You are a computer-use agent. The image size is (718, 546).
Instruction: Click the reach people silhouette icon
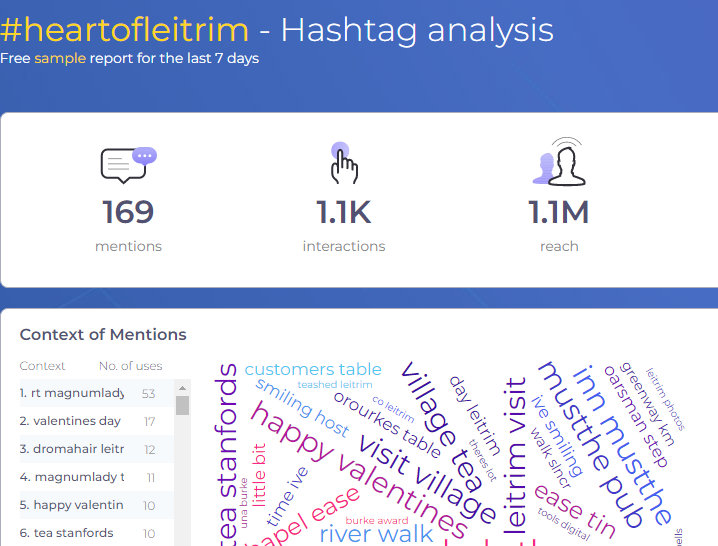(559, 162)
